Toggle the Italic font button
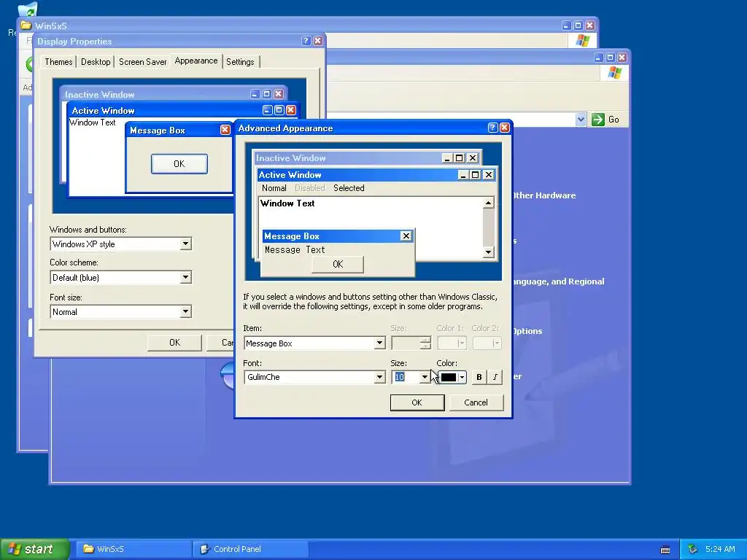 click(495, 377)
